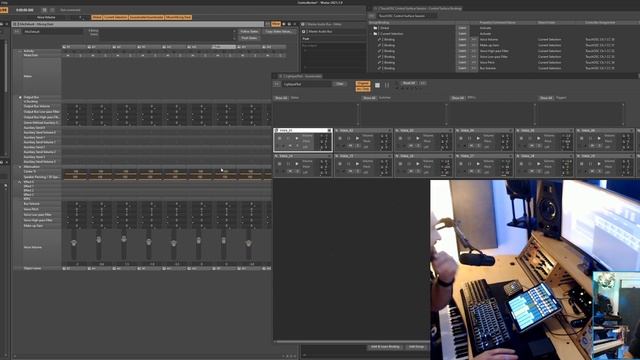The image size is (640, 360).
Task: Click the Mixing Desk vertical scrollbar on left
Action: 6,65
